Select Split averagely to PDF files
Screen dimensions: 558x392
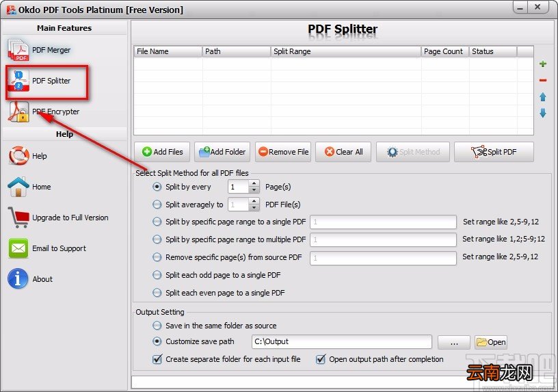pos(157,205)
